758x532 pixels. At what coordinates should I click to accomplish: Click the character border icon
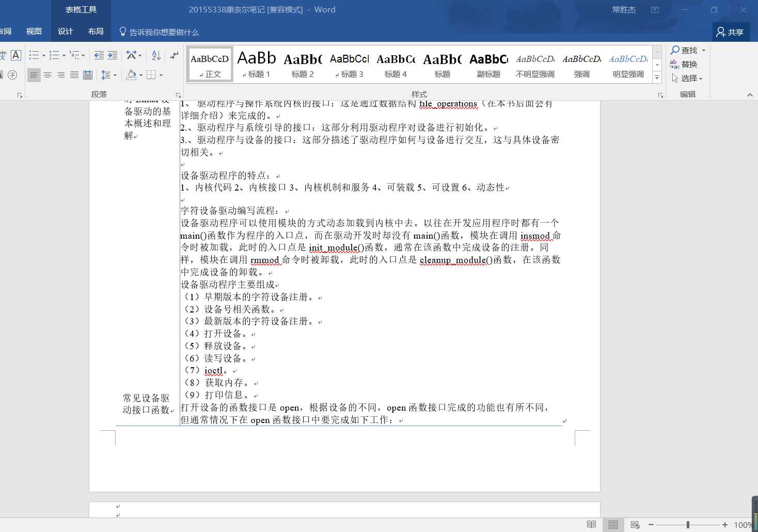tap(16, 55)
